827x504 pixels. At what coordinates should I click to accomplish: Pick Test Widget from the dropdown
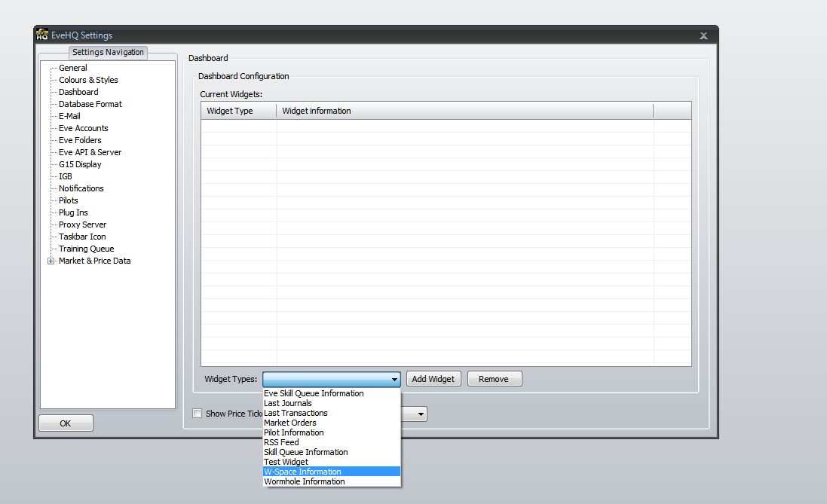click(331, 462)
